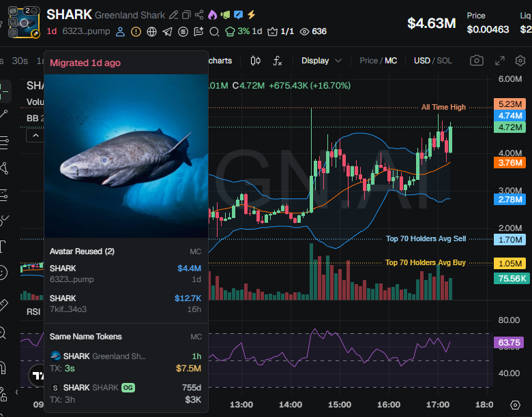The width and height of the screenshot is (532, 417).
Task: Click the orange warning exclamation icon
Action: click(x=136, y=32)
